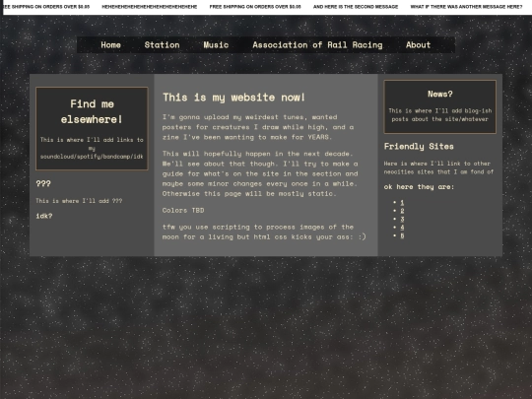532x399 pixels.
Task: Click the 'blog-ish posts' News description
Action: 439,115
